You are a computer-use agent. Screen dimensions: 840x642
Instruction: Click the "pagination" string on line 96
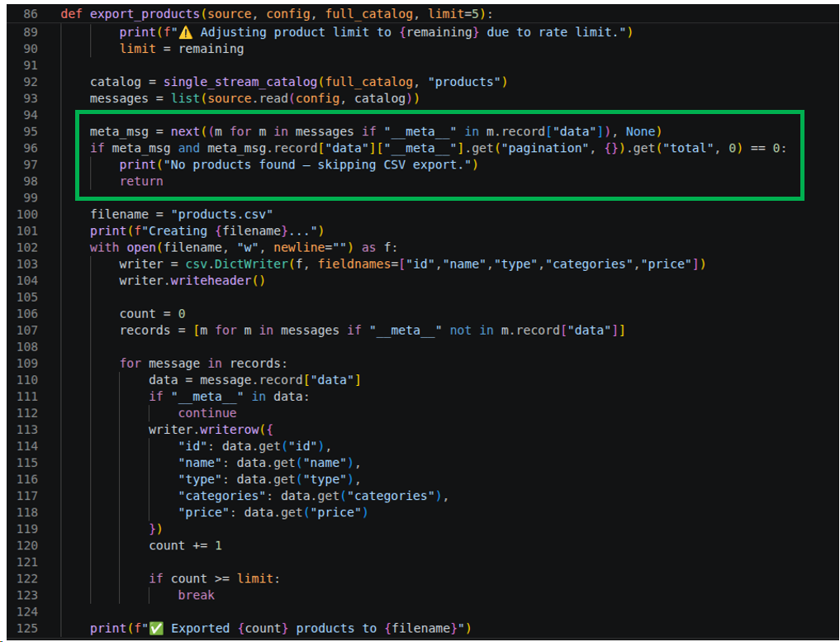pos(544,149)
